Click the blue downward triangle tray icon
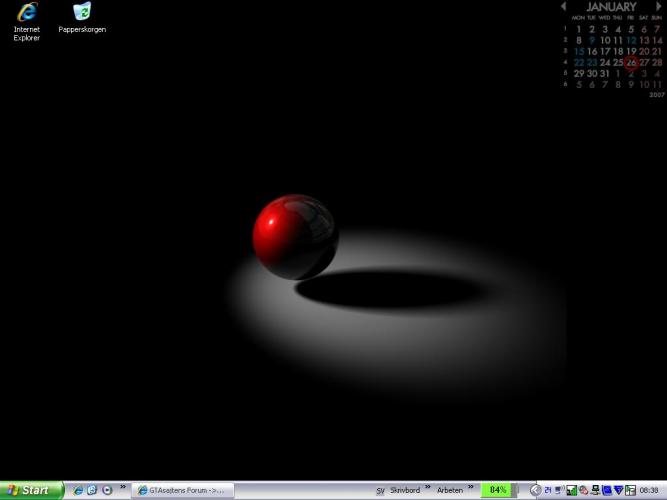The height and width of the screenshot is (500, 667). (x=618, y=490)
